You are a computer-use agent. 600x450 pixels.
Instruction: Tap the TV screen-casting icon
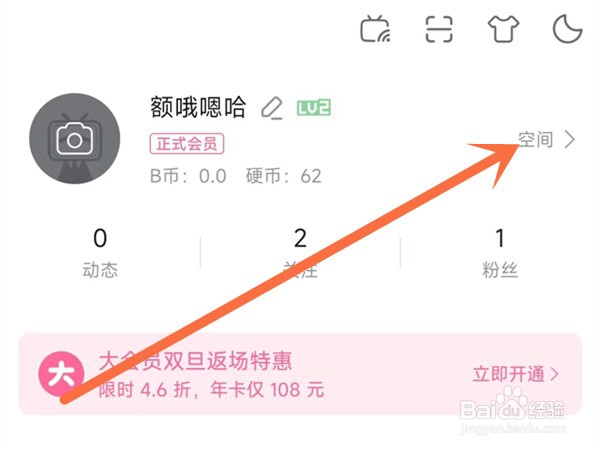point(375,29)
